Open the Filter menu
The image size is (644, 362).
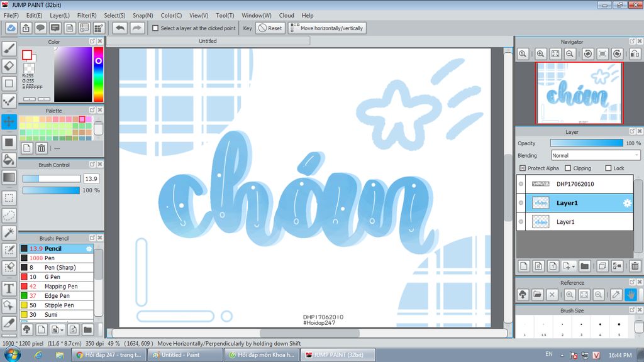point(87,15)
